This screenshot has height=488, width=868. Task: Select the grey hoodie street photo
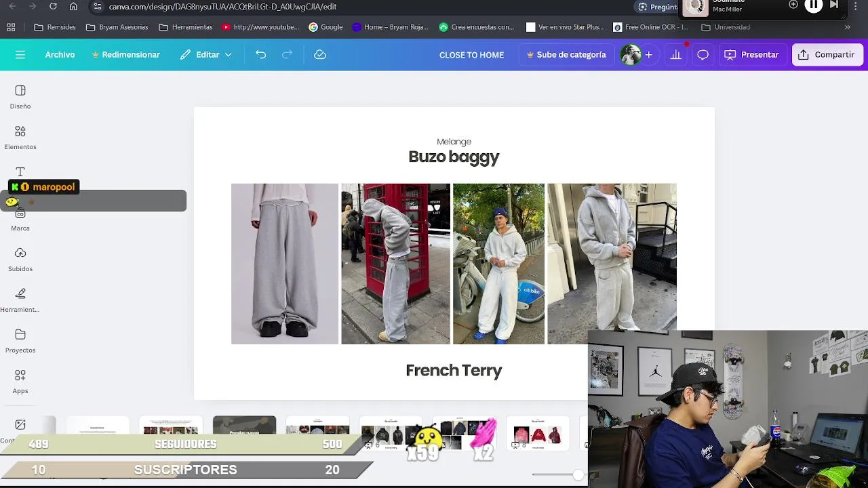(x=612, y=258)
